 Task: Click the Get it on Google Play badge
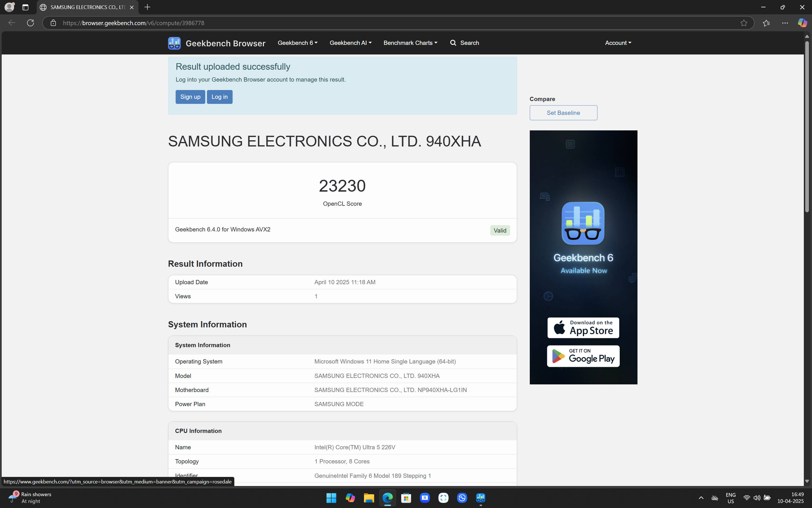coord(583,356)
